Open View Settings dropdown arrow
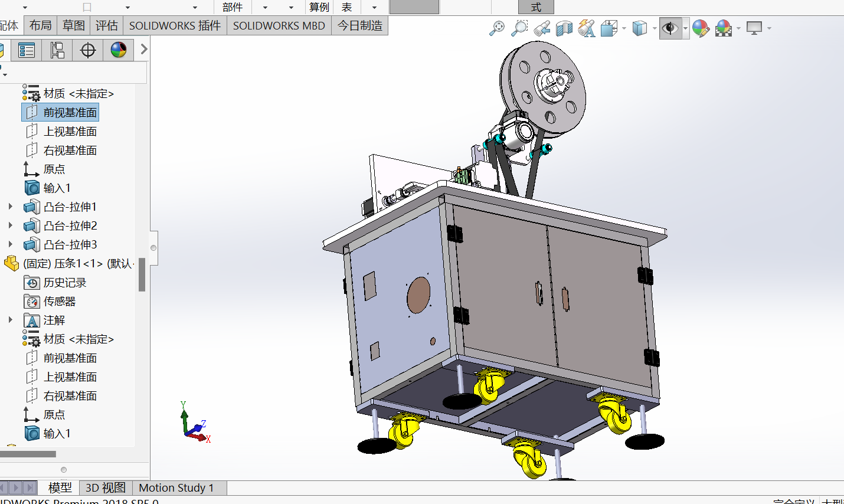Image resolution: width=844 pixels, height=504 pixels. tap(769, 28)
